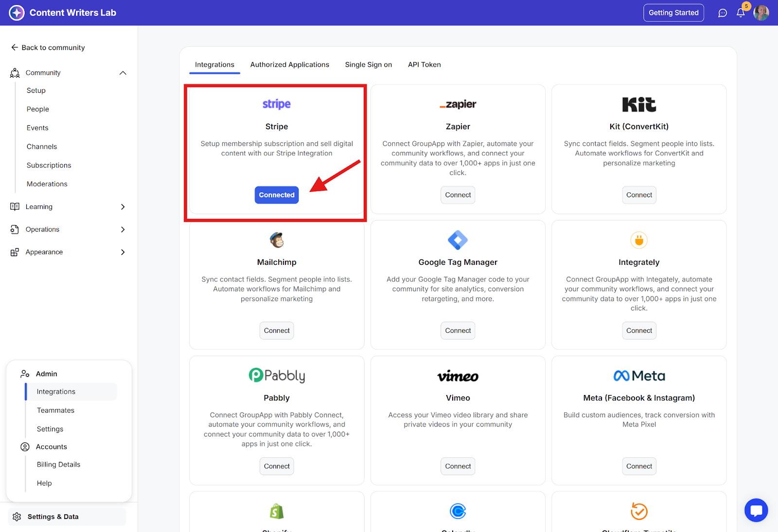Click the Settings & Data label
The image size is (778, 532).
click(53, 516)
